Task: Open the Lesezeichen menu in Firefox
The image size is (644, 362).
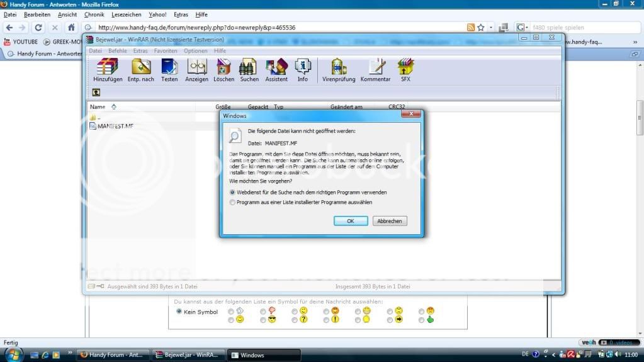Action: [126, 14]
